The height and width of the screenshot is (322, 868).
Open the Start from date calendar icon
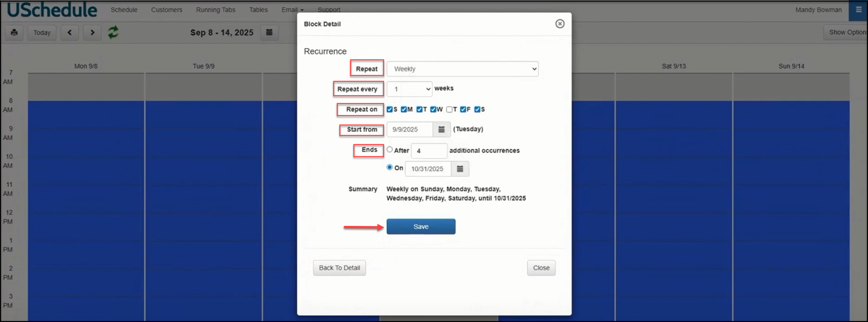442,129
